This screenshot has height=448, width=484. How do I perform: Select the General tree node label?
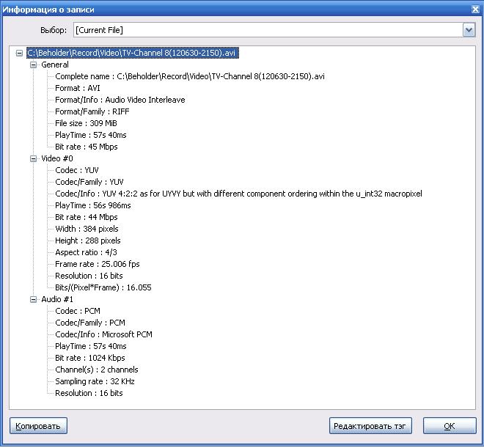click(55, 65)
